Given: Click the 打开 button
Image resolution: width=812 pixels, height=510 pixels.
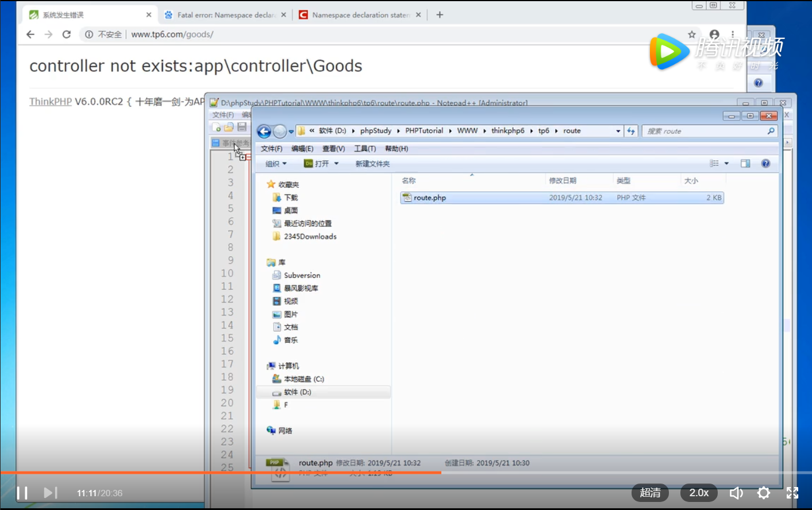Looking at the screenshot, I should [317, 164].
